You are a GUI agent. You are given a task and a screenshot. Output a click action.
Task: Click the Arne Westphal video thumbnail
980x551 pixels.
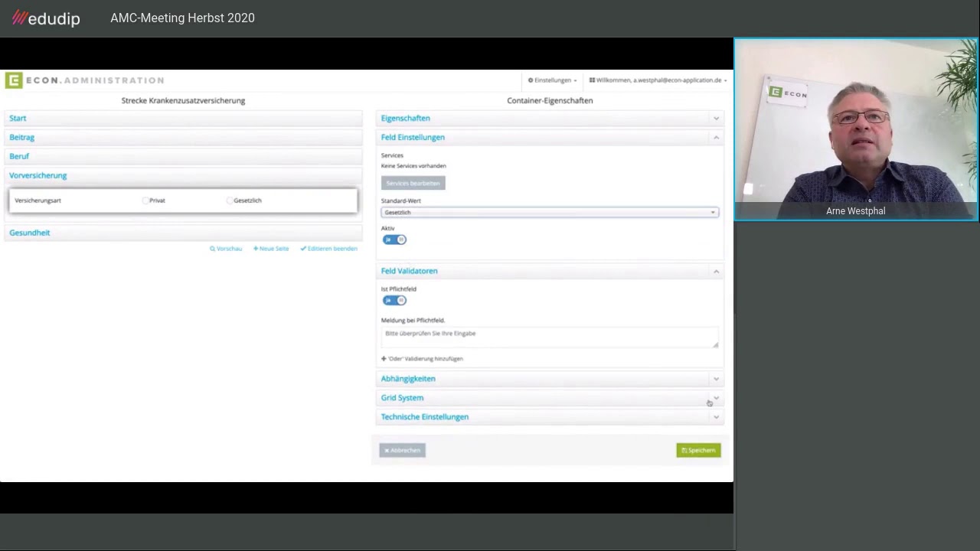[x=856, y=130]
